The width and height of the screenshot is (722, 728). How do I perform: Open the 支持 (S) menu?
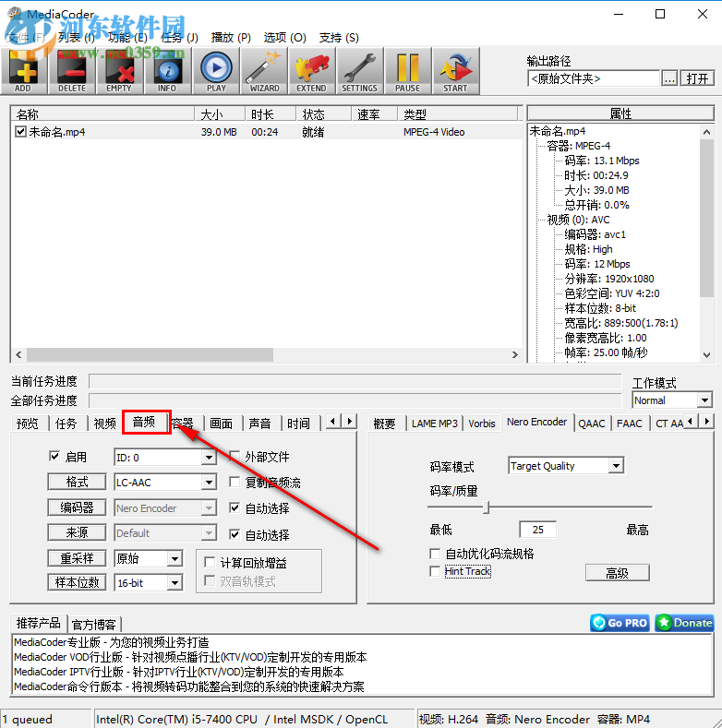click(339, 38)
